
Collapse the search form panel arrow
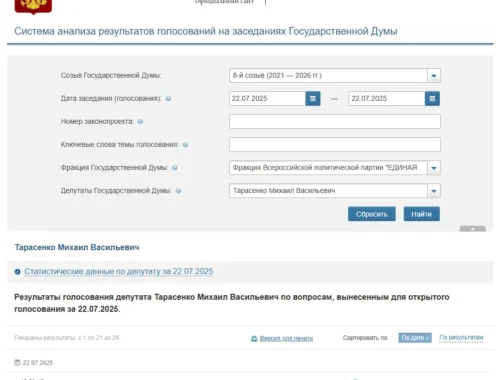pos(472,229)
